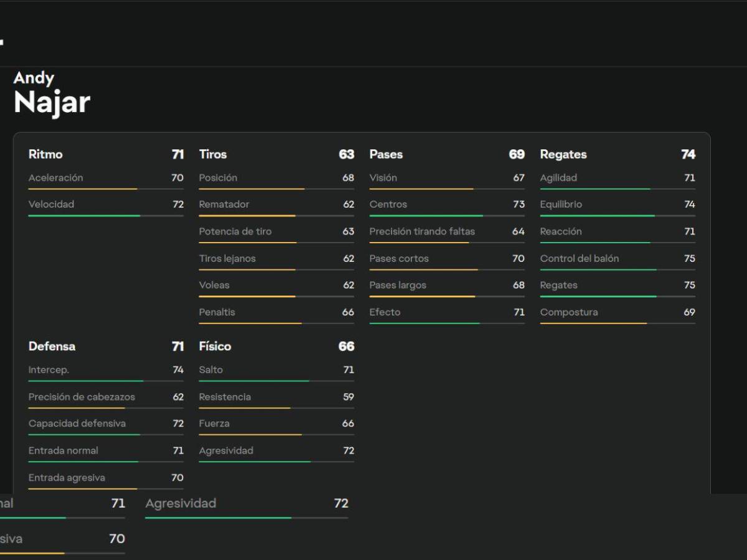Select the Precisión de cabezazos label
The height and width of the screenshot is (560, 747).
click(82, 397)
